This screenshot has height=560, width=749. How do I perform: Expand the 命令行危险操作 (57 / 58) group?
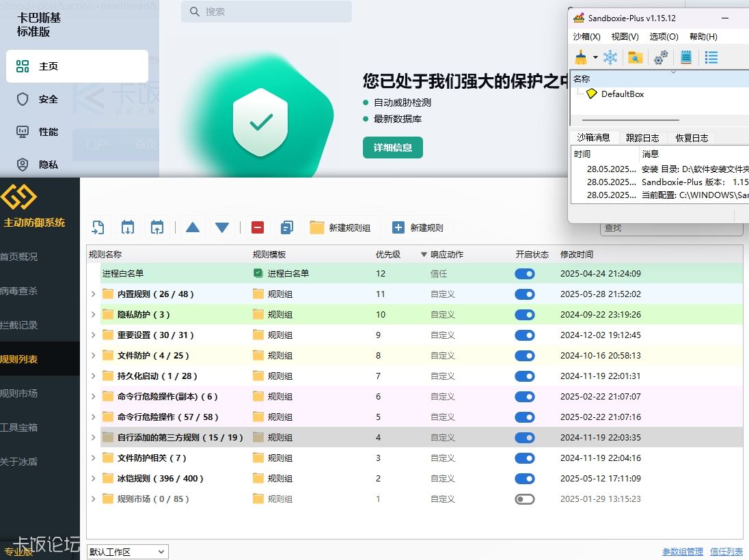(x=94, y=417)
